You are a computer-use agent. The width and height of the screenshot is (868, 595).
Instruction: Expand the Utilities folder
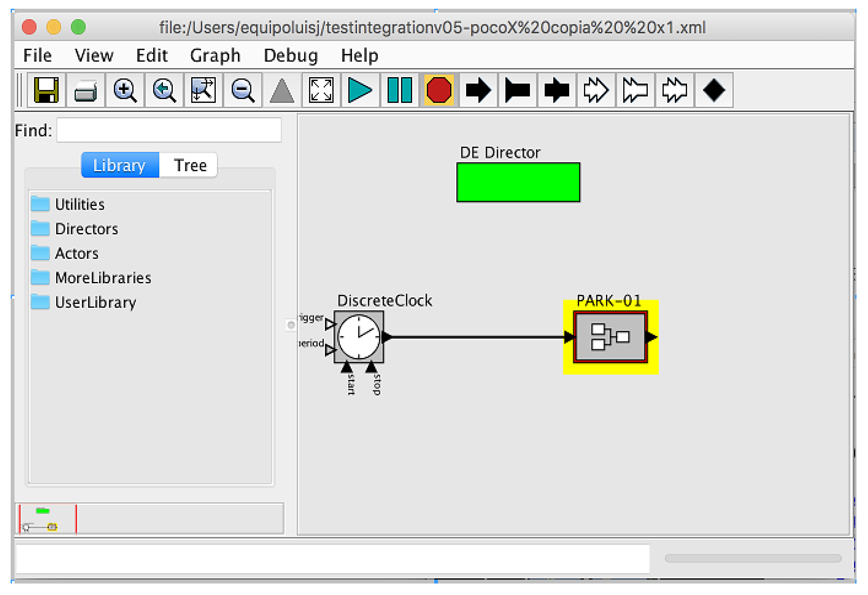click(80, 204)
